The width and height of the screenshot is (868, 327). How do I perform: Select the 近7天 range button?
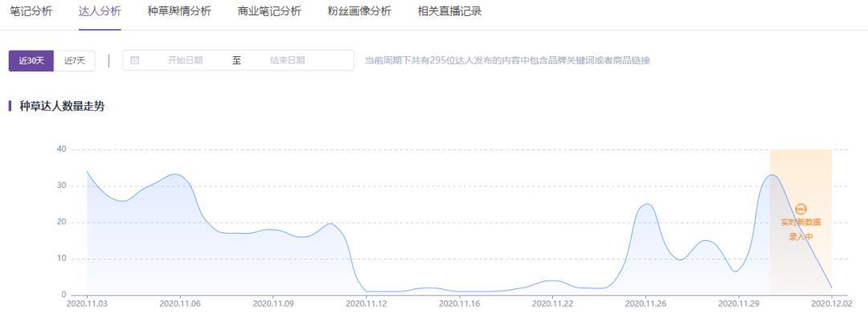coord(75,61)
